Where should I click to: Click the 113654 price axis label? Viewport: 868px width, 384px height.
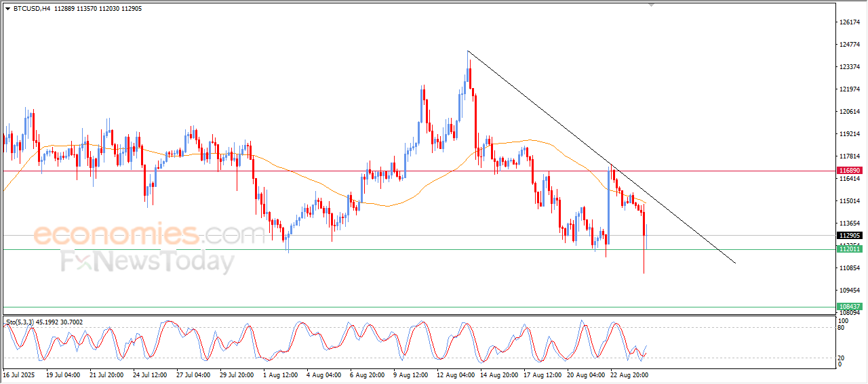850,223
